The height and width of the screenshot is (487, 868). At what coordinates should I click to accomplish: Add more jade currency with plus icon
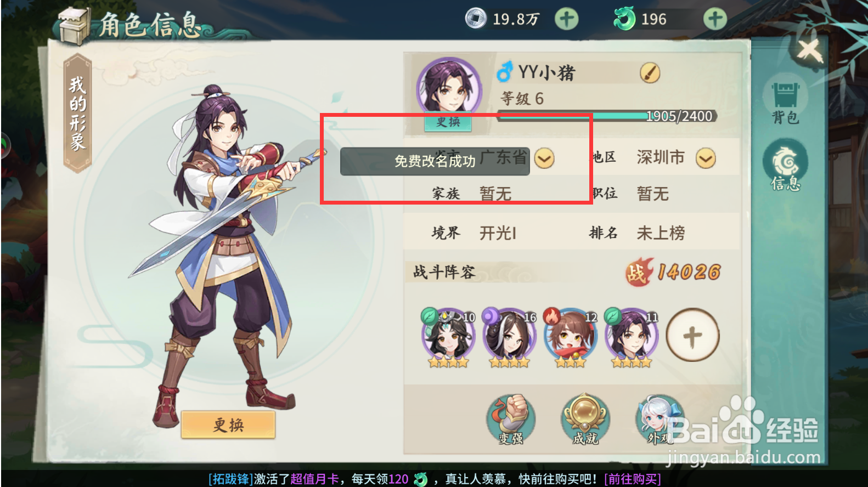pyautogui.click(x=715, y=19)
